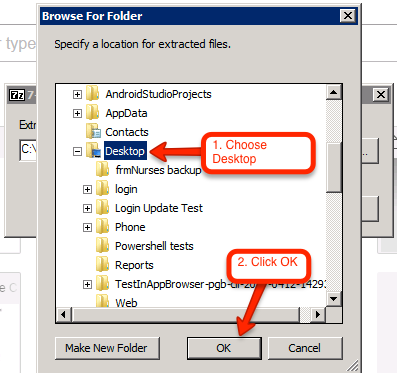Viewport: 397px width, 373px height.
Task: Select the frmNurses backup folder label
Action: 158,170
